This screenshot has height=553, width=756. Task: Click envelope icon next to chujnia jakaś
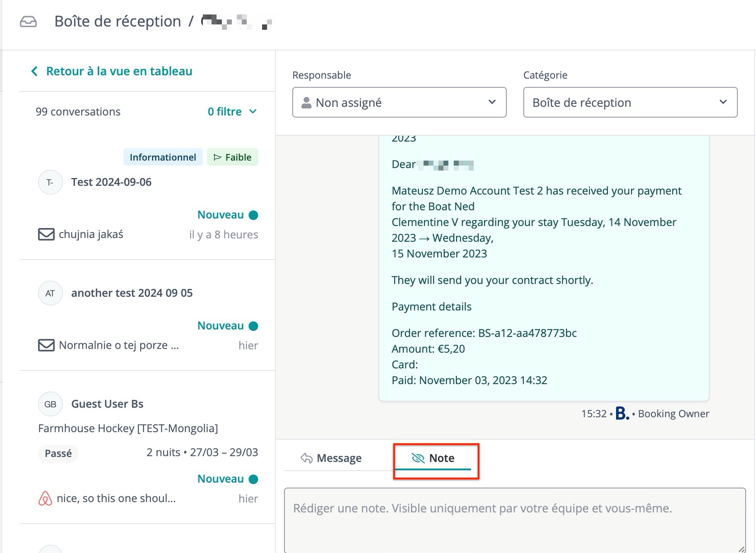point(46,234)
